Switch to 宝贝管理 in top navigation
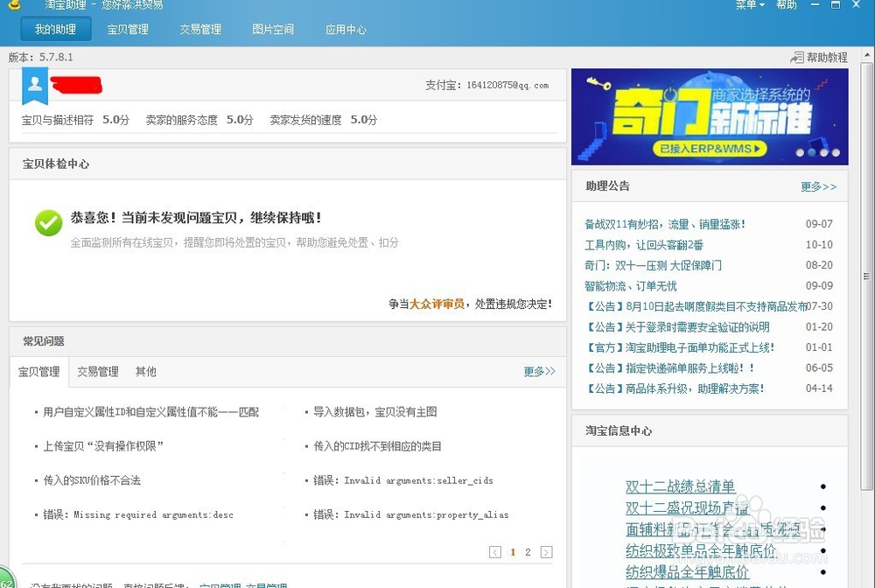Image resolution: width=875 pixels, height=588 pixels. (x=128, y=29)
